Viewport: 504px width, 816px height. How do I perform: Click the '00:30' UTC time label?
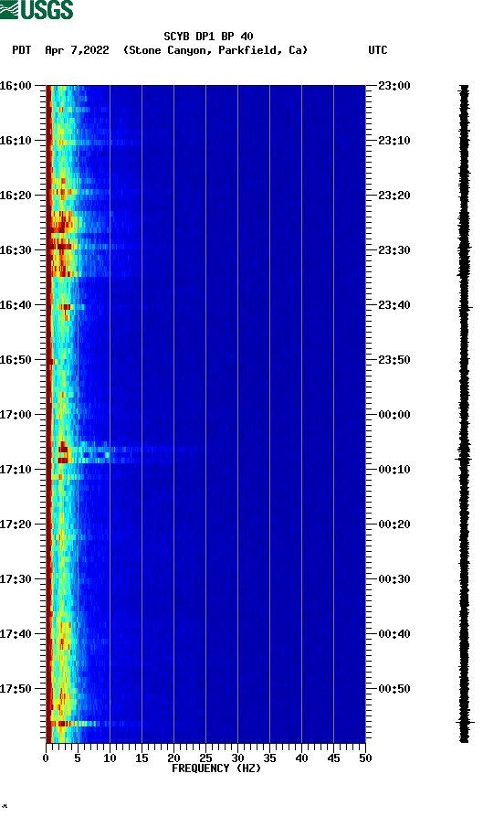pyautogui.click(x=394, y=579)
